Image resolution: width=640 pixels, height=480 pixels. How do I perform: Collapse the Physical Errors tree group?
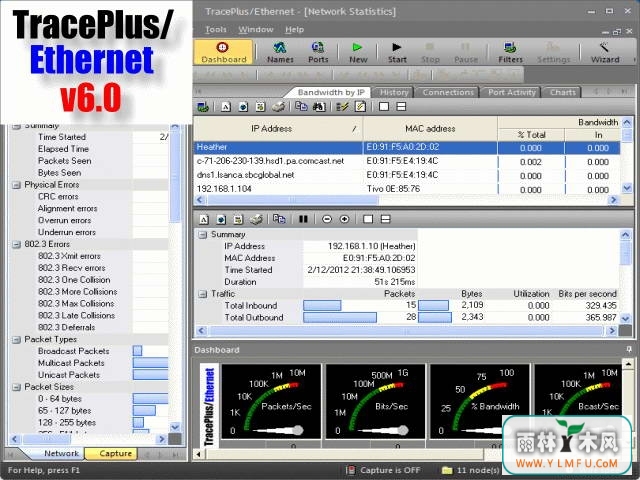point(16,185)
